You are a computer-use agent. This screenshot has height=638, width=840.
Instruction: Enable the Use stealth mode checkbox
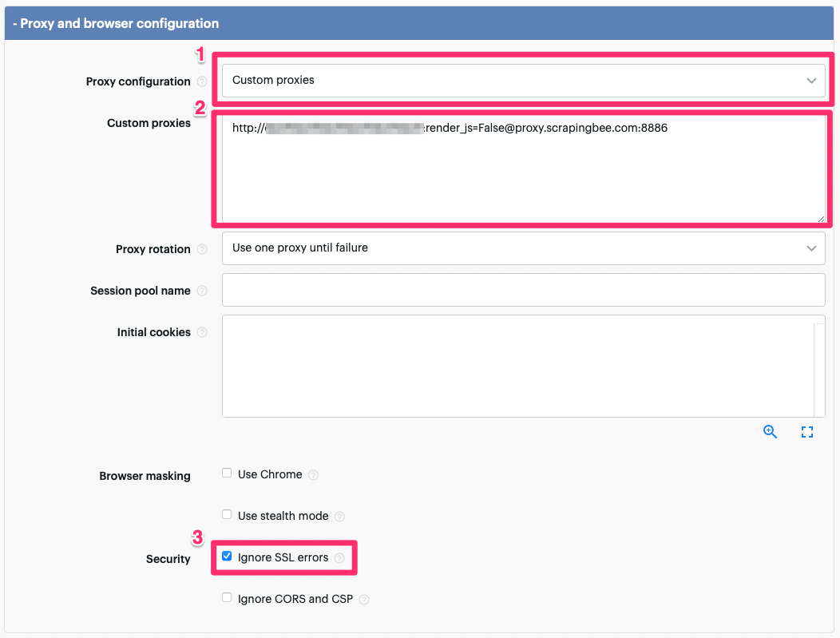[227, 515]
